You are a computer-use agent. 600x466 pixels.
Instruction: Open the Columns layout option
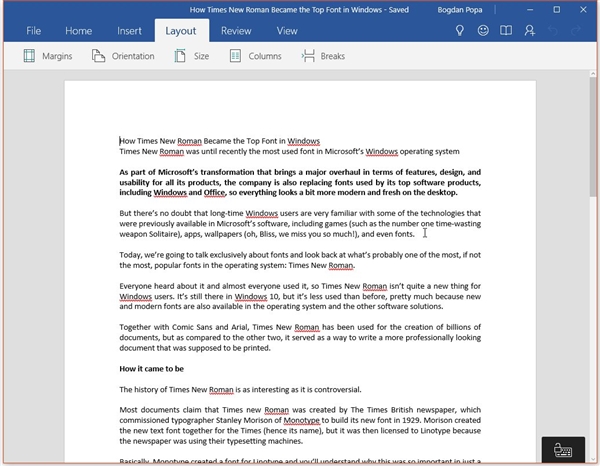tap(255, 56)
